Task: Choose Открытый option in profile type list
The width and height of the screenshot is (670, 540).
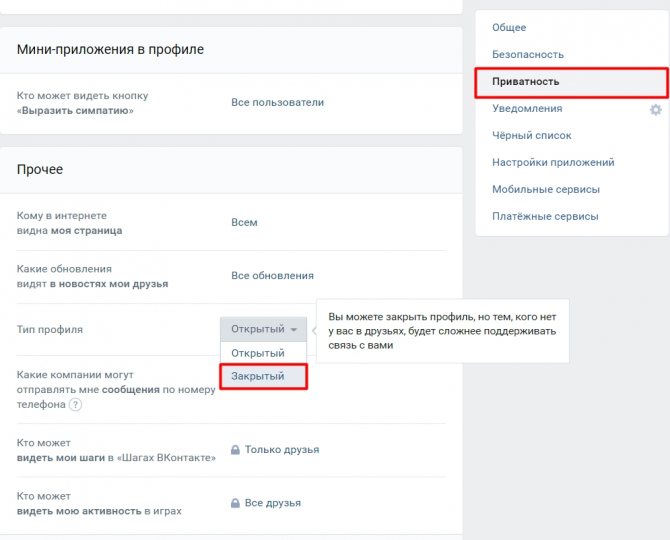Action: click(263, 353)
